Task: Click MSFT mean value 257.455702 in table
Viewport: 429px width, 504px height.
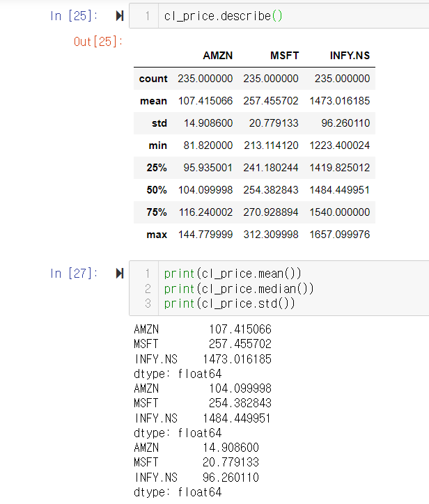Action: 271,101
